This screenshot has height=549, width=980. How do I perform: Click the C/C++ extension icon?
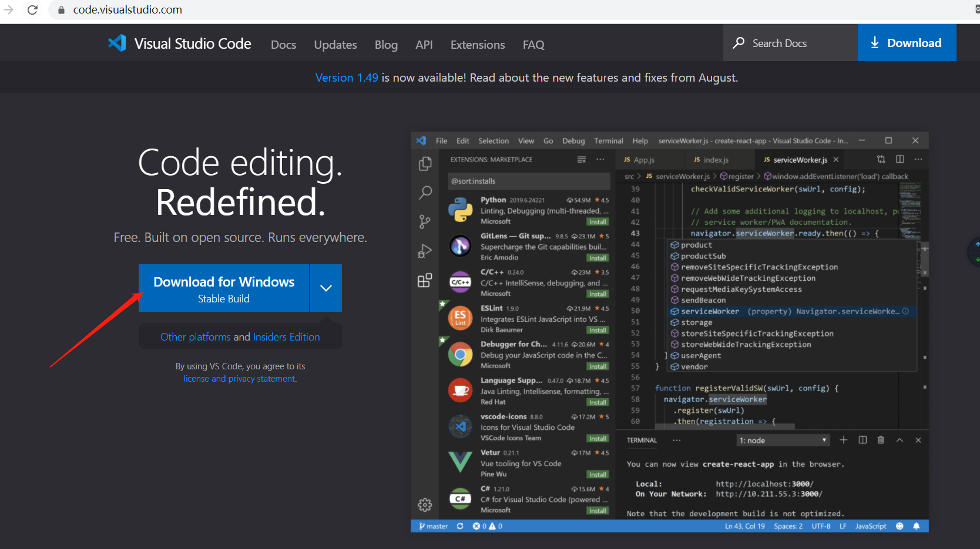click(461, 282)
